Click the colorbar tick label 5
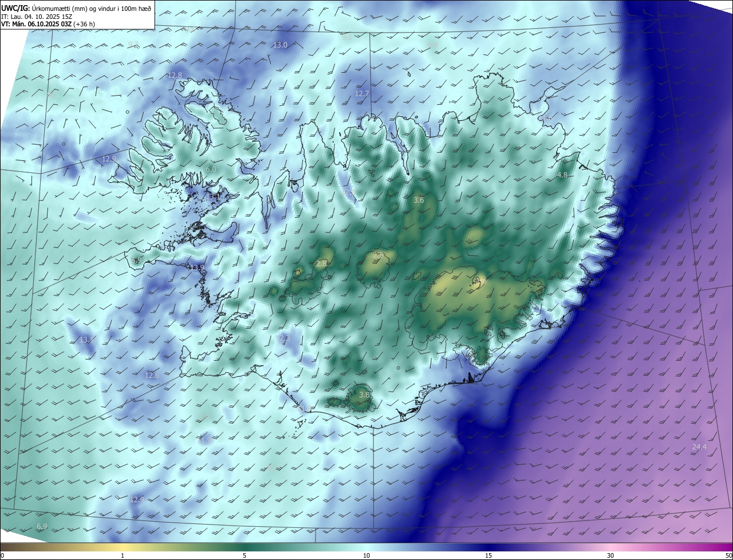The height and width of the screenshot is (560, 733). pyautogui.click(x=245, y=556)
